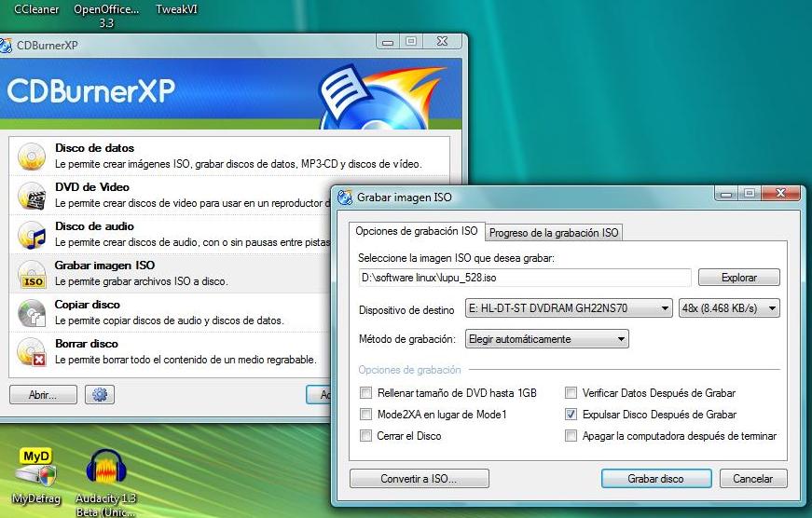The height and width of the screenshot is (518, 812).
Task: Minimize the Grabar imagen ISO dialog
Action: tap(726, 194)
